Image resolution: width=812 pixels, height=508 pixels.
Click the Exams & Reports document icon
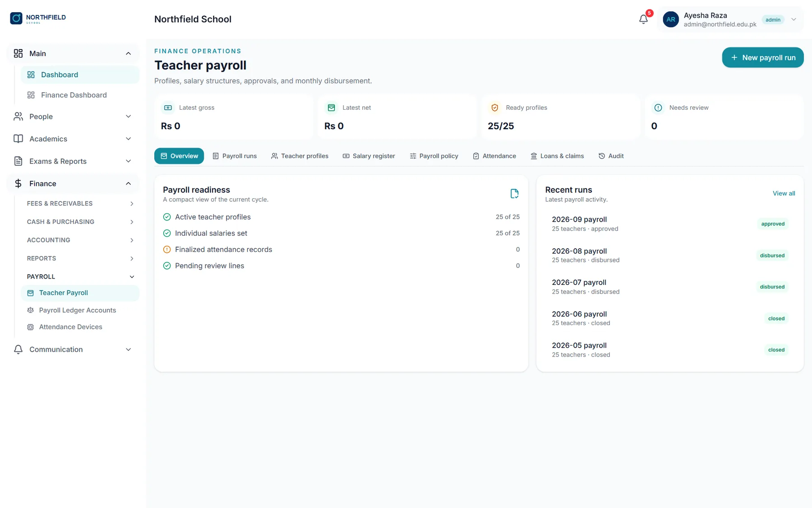[x=18, y=161]
